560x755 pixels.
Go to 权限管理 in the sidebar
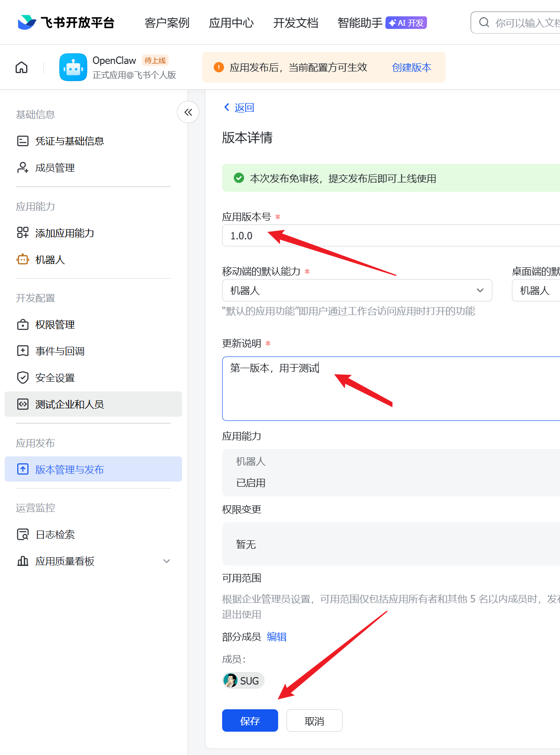tap(55, 324)
